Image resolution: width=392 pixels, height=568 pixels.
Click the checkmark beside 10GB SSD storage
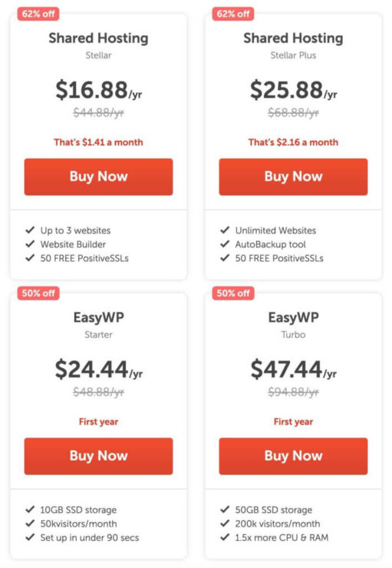(x=30, y=510)
